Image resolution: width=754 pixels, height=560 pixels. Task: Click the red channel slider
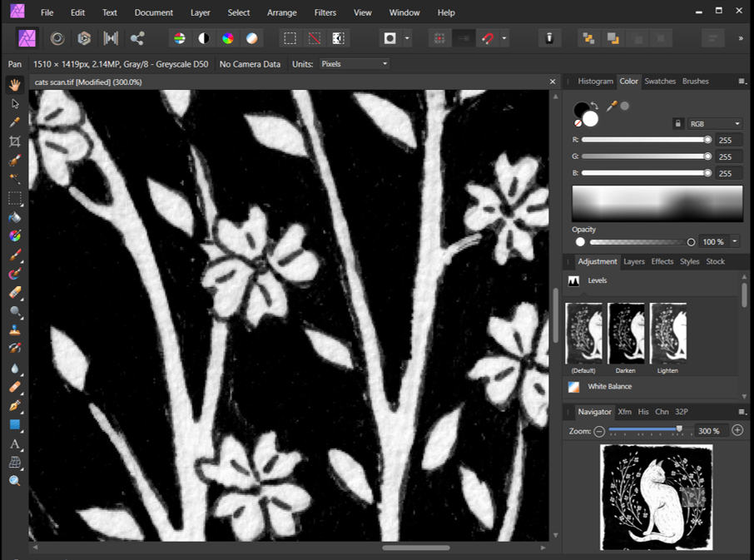click(645, 140)
